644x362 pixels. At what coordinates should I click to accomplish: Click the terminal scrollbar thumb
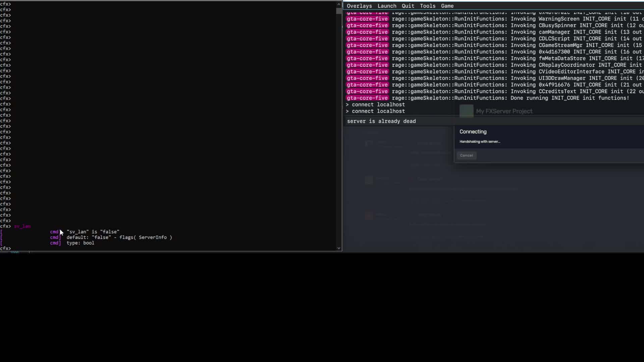click(339, 11)
